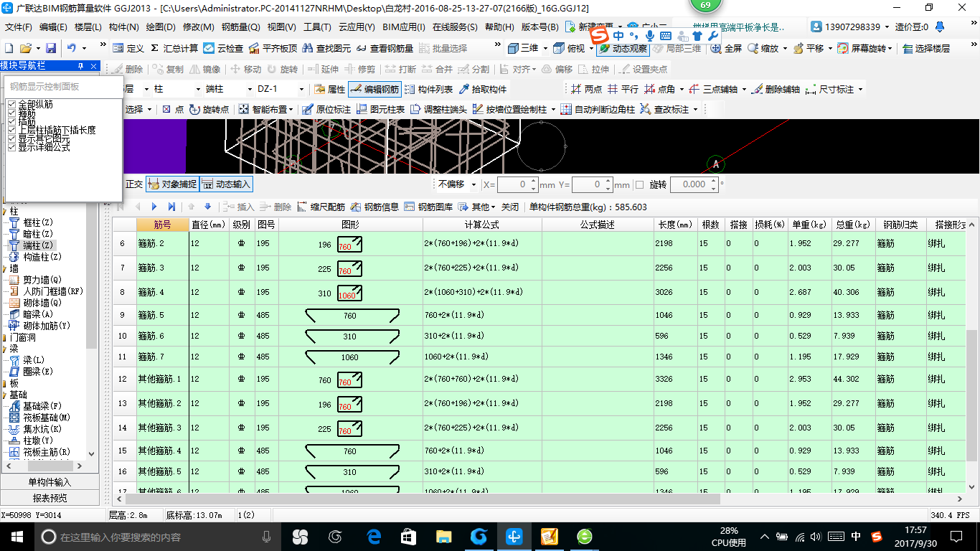The image size is (980, 551).
Task: Open 查找图元 find element
Action: point(327,48)
